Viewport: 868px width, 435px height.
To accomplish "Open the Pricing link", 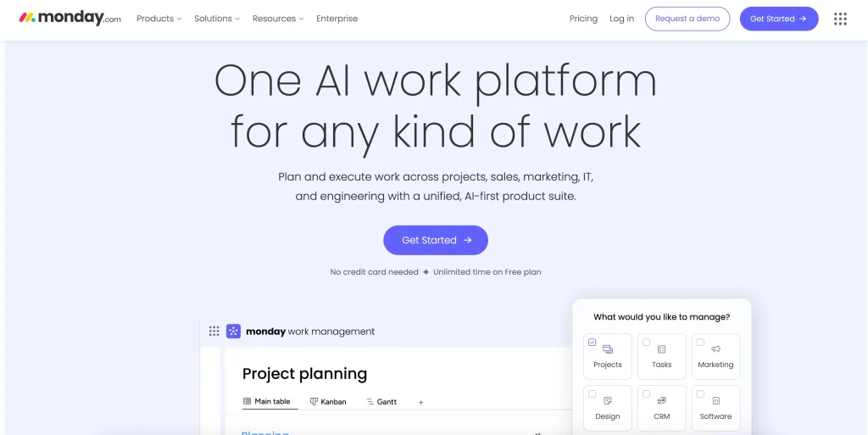I will 583,19.
